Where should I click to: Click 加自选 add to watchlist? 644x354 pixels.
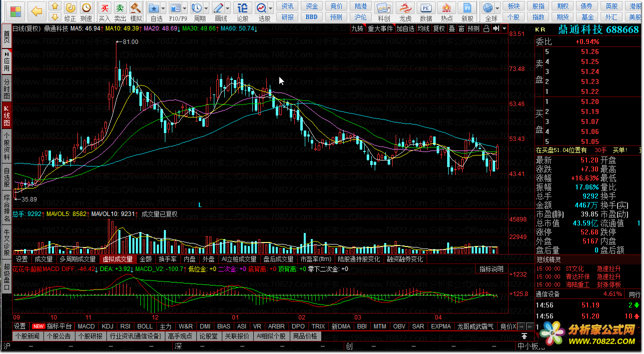[406, 28]
